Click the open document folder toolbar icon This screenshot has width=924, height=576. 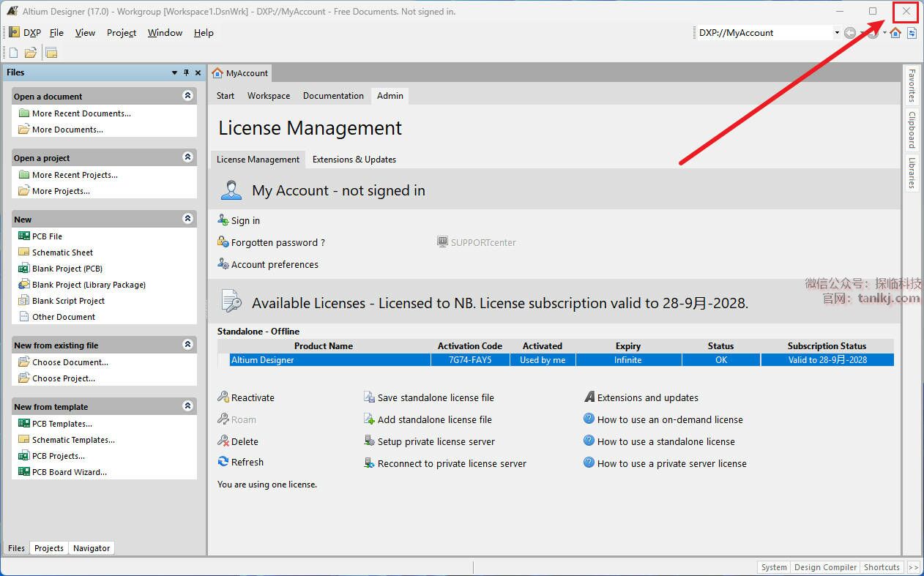(31, 53)
